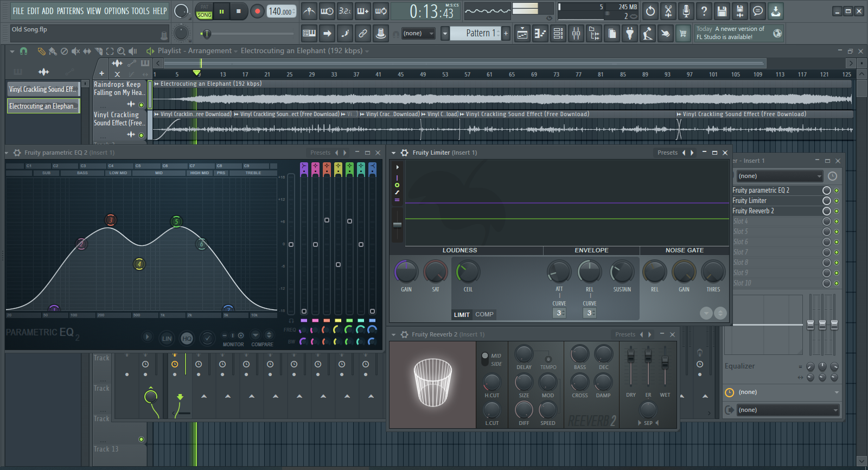
Task: Click the Reeverb 2 WET slider
Action: coord(665,362)
